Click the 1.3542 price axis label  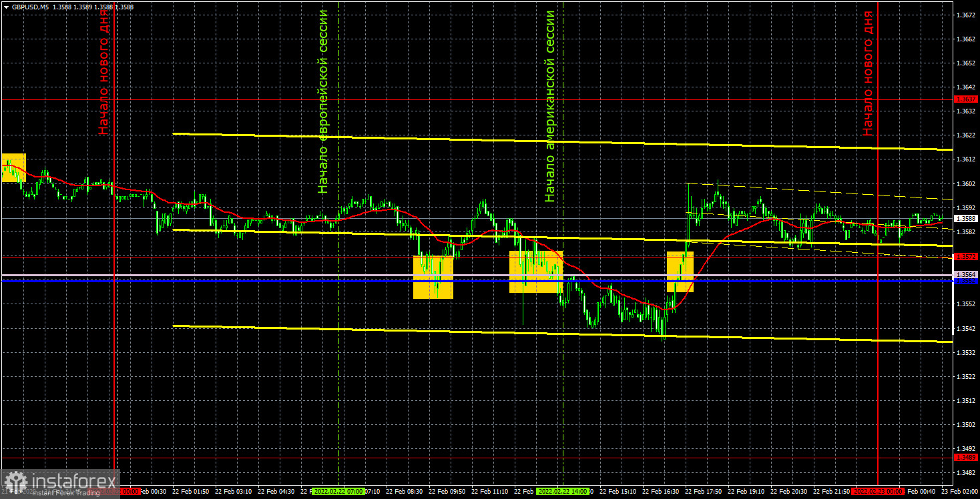point(967,328)
